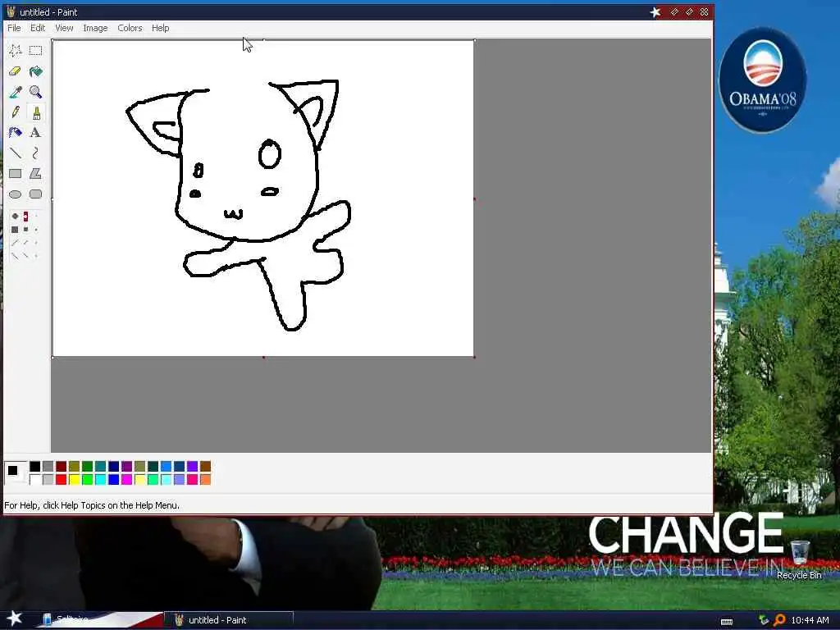Image resolution: width=840 pixels, height=630 pixels.
Task: Pick the magenta color swatch
Action: (x=126, y=479)
